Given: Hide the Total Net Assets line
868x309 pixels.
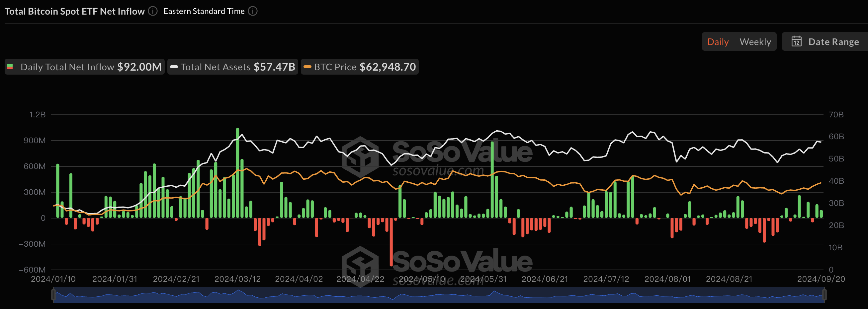Looking at the screenshot, I should (x=232, y=67).
